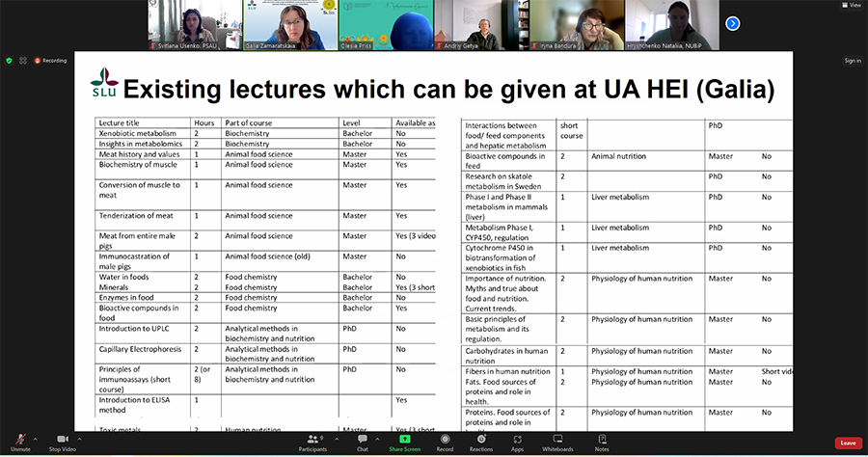Viewport: 868px width, 457px height.
Task: Select Olesia Priss video thumbnail
Action: 387,25
